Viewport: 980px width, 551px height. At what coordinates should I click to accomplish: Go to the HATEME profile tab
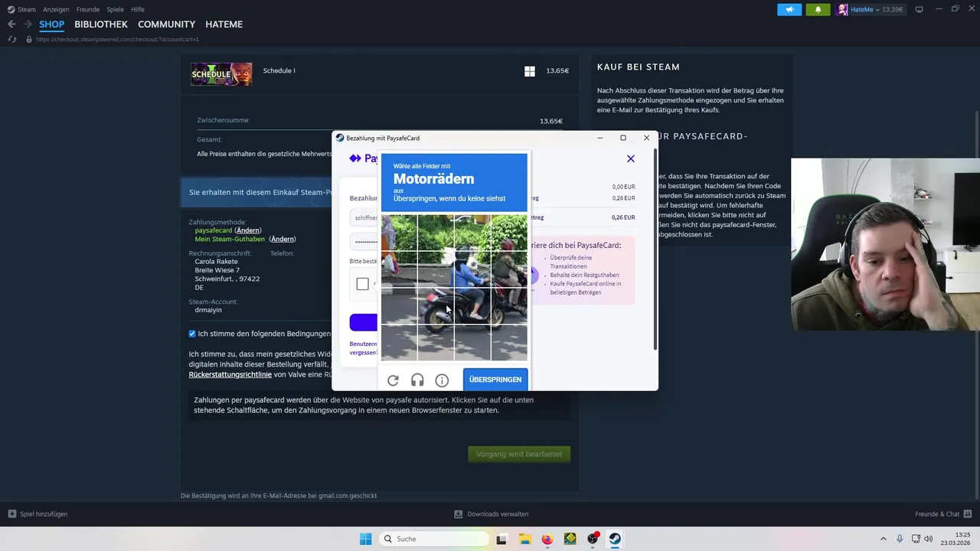[224, 24]
